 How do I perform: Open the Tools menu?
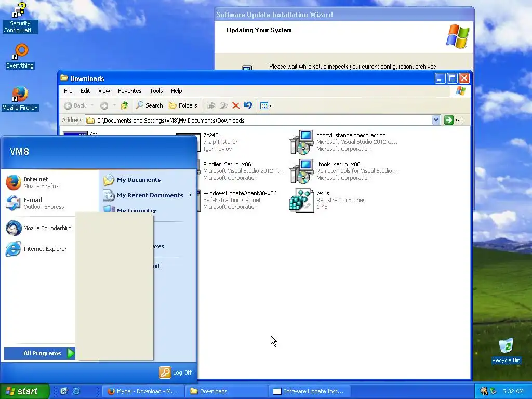(x=156, y=91)
